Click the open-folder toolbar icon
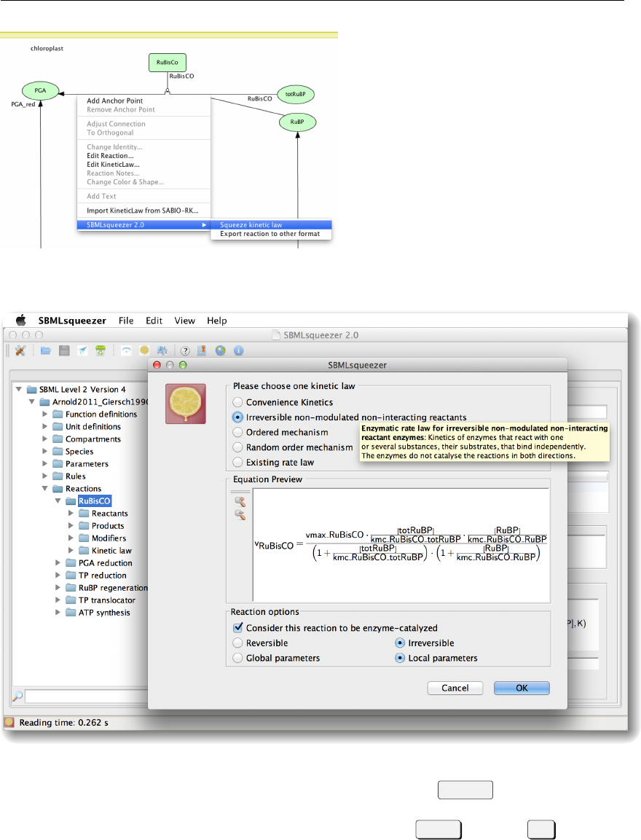 [x=46, y=350]
